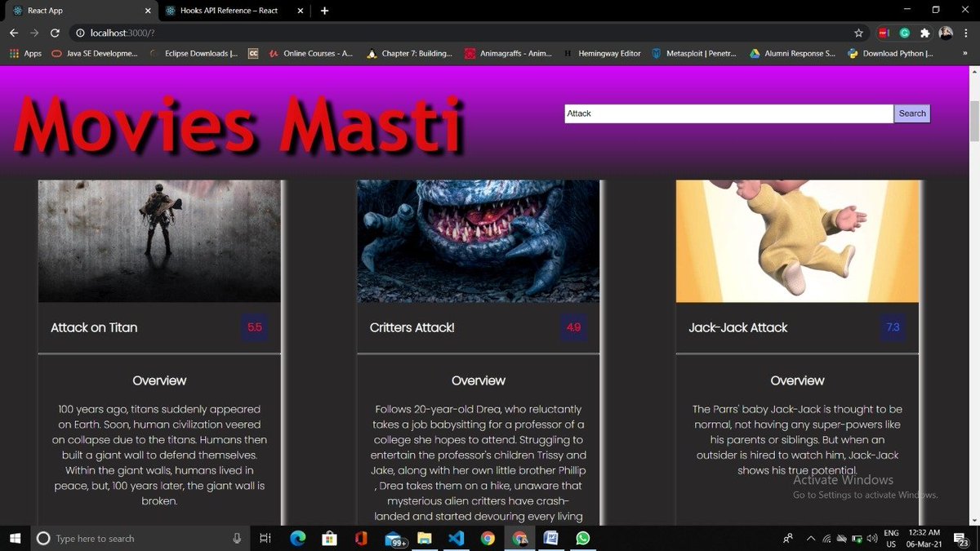The height and width of the screenshot is (551, 980).
Task: Click the Attack on Titan title
Action: click(x=94, y=327)
